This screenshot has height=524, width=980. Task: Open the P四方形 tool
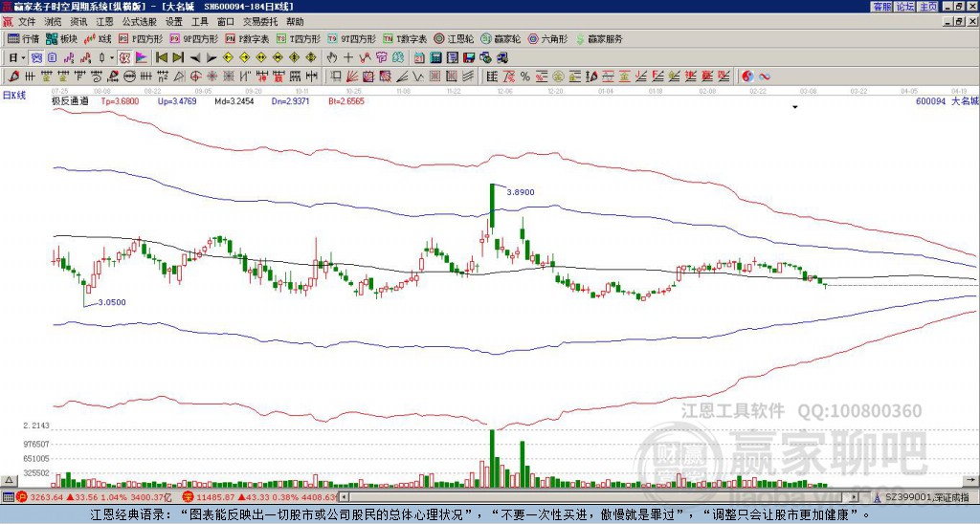[141, 38]
